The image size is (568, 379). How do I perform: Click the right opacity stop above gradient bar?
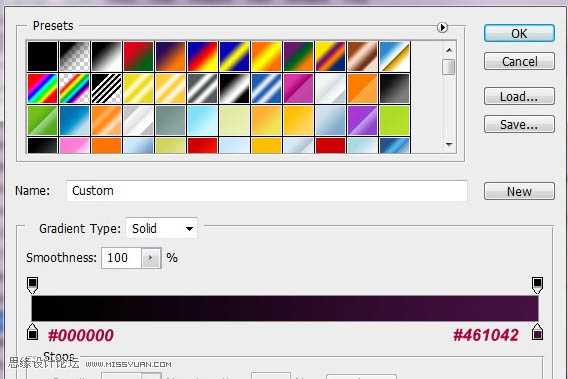(537, 285)
